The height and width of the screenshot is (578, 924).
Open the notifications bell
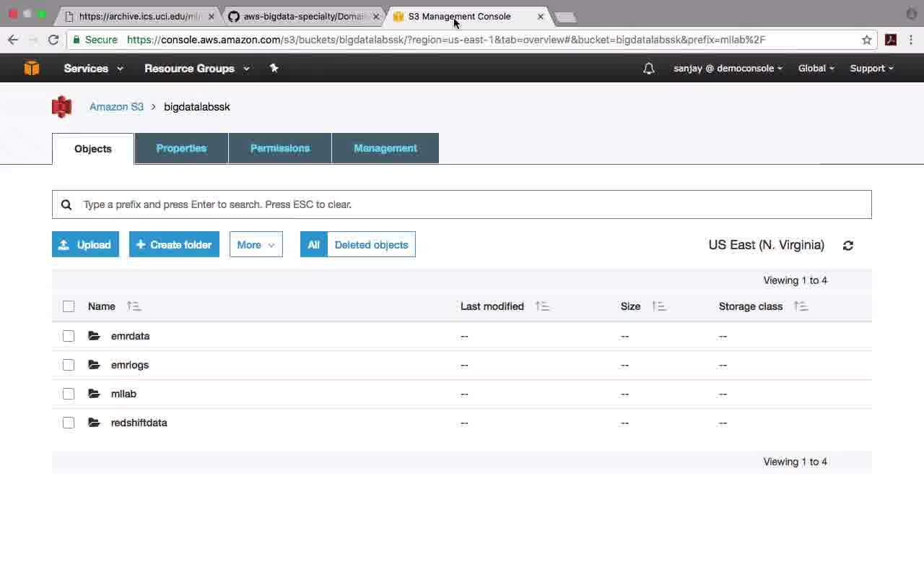click(x=649, y=68)
